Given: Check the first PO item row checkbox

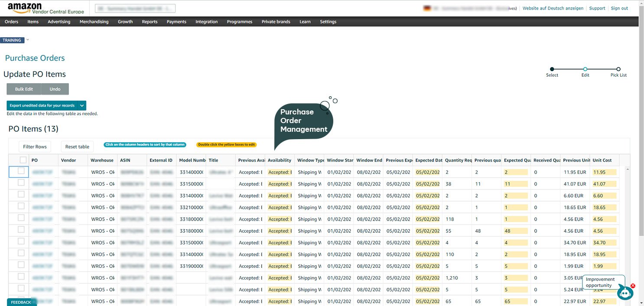Looking at the screenshot, I should coord(21,171).
